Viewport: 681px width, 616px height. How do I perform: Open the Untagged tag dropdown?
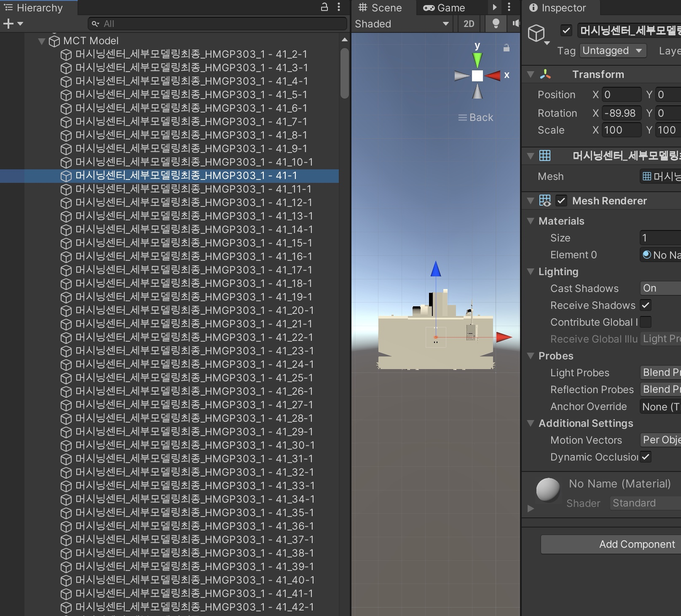coord(613,51)
